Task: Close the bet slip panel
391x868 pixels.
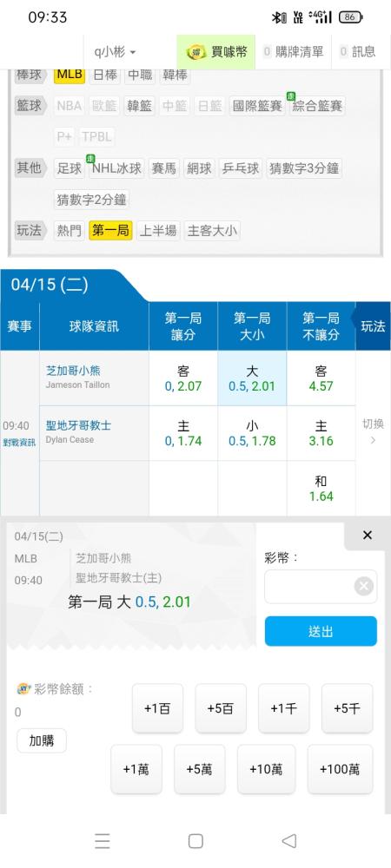Action: coord(367,536)
